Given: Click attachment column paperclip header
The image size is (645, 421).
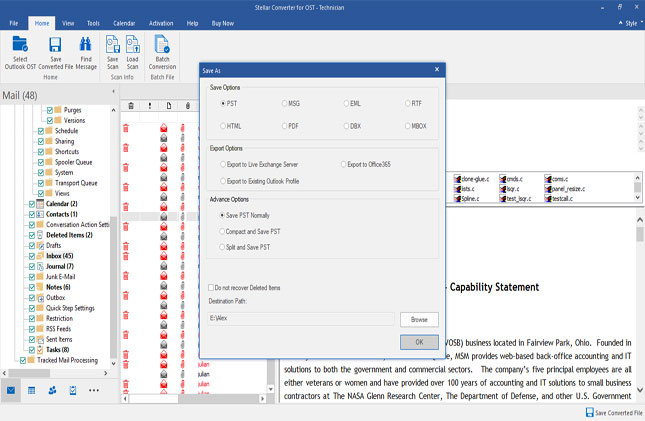Looking at the screenshot, I should (188, 106).
